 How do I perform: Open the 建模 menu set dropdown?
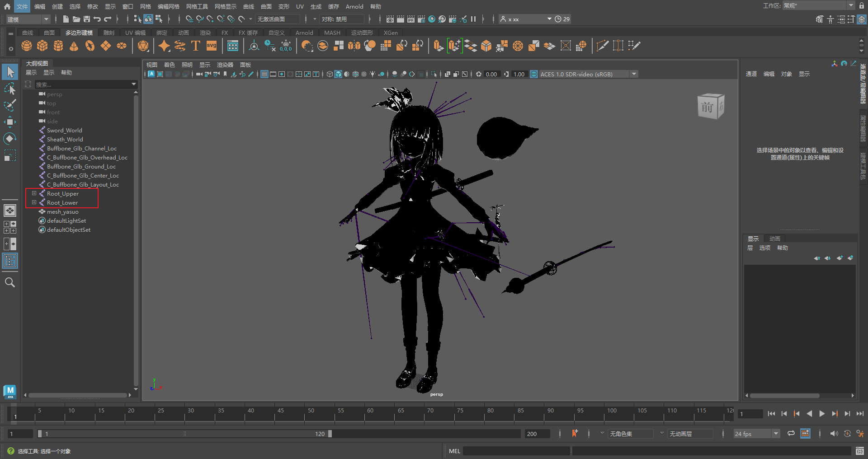(28, 19)
